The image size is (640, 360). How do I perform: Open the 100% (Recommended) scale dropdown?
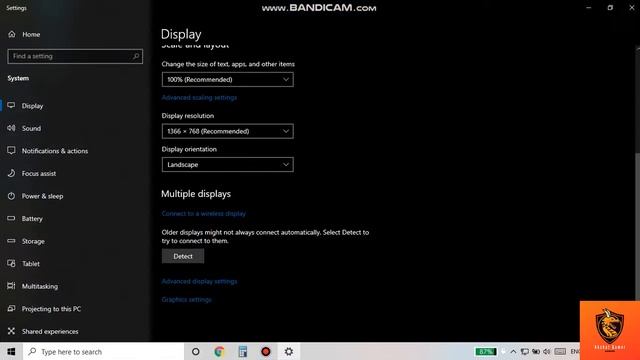pyautogui.click(x=227, y=80)
